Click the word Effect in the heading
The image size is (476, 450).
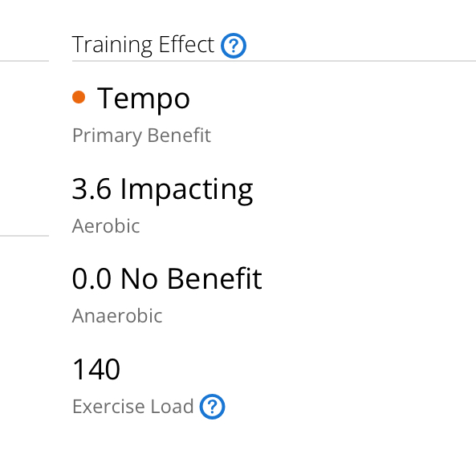[x=187, y=44]
